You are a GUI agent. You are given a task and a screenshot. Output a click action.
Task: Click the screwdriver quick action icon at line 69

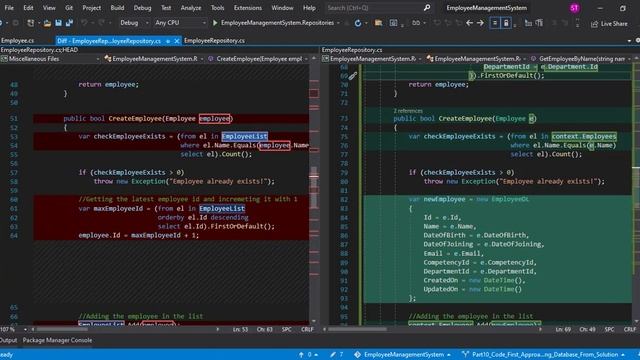click(x=353, y=76)
